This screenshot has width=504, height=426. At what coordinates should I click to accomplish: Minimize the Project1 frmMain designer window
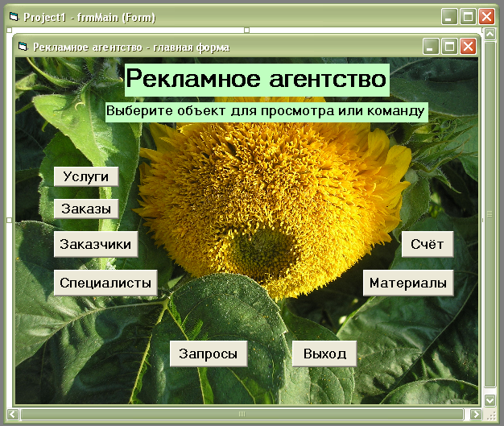tap(449, 16)
